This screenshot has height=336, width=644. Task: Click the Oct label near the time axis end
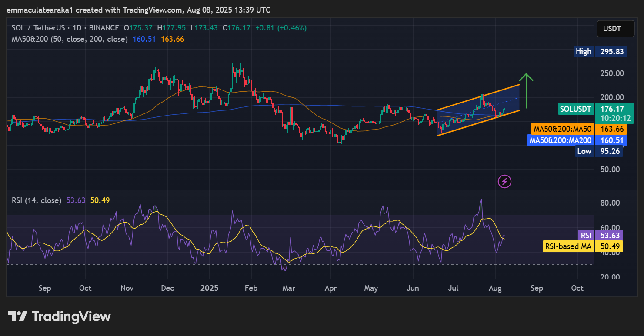pos(577,288)
